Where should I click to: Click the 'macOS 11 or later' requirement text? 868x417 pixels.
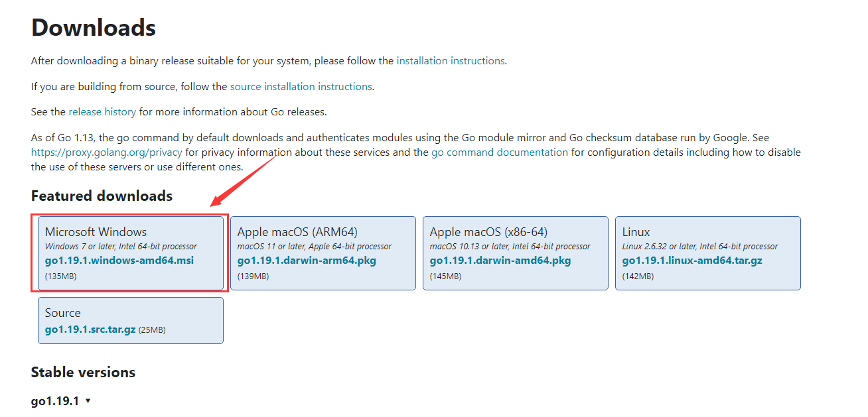[x=315, y=247]
